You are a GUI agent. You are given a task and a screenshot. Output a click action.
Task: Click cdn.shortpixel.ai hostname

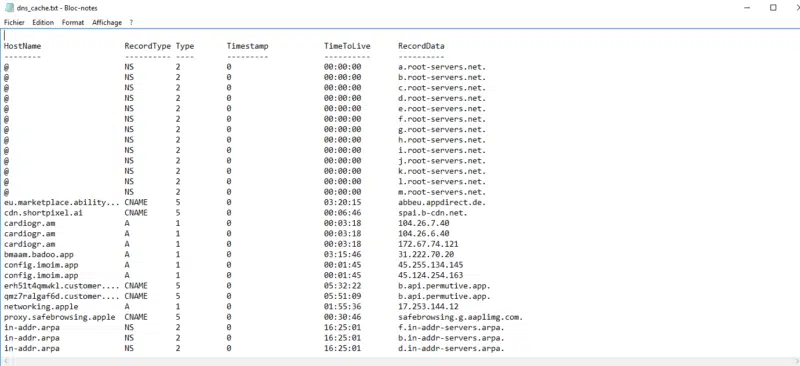pos(43,213)
